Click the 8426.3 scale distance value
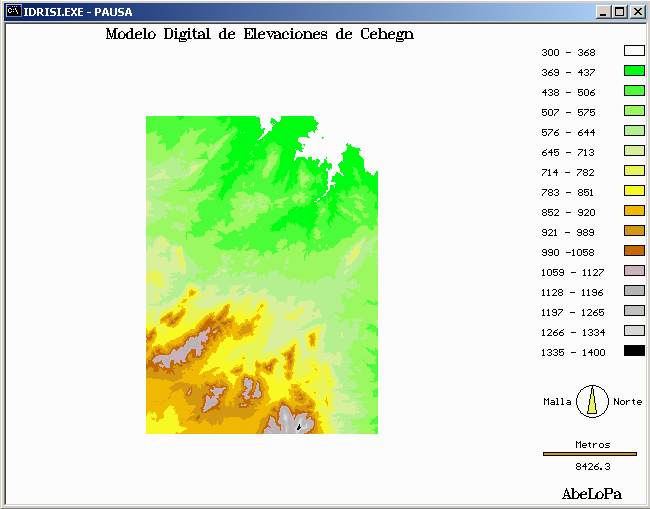The image size is (650, 509). coord(593,466)
